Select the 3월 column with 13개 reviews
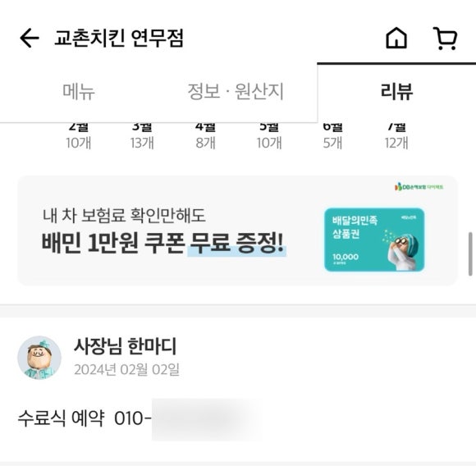 point(142,136)
